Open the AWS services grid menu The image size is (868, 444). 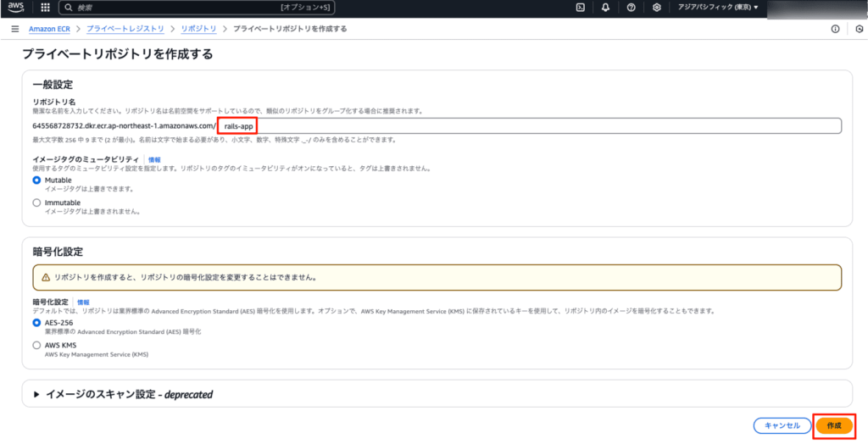[45, 8]
